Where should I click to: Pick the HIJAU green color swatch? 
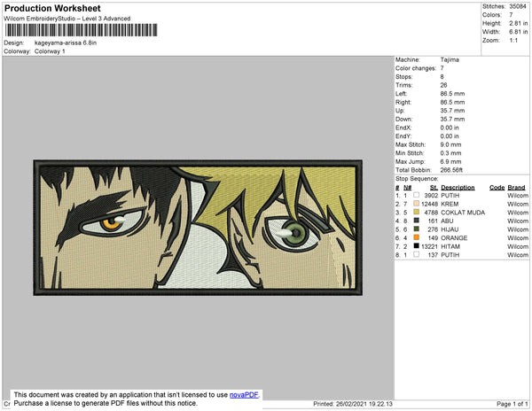tap(417, 229)
